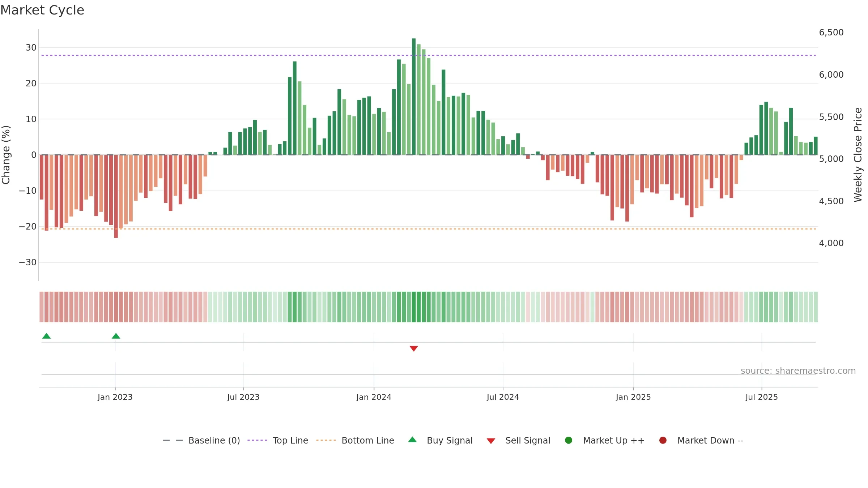
Task: Click the −20 tick on Change axis
Action: click(x=28, y=227)
